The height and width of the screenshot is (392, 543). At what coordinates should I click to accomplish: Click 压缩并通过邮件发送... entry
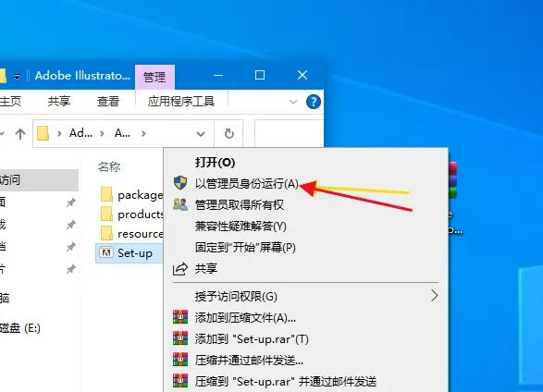click(x=249, y=361)
